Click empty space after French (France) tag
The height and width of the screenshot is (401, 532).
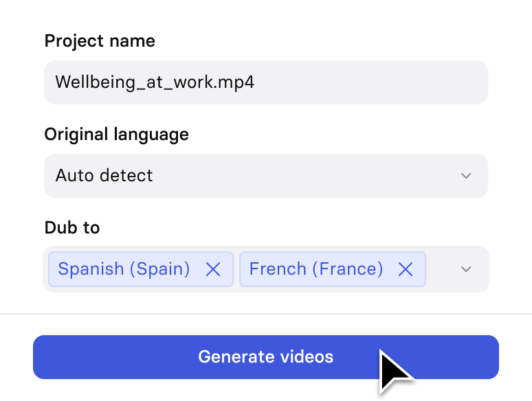pos(441,269)
